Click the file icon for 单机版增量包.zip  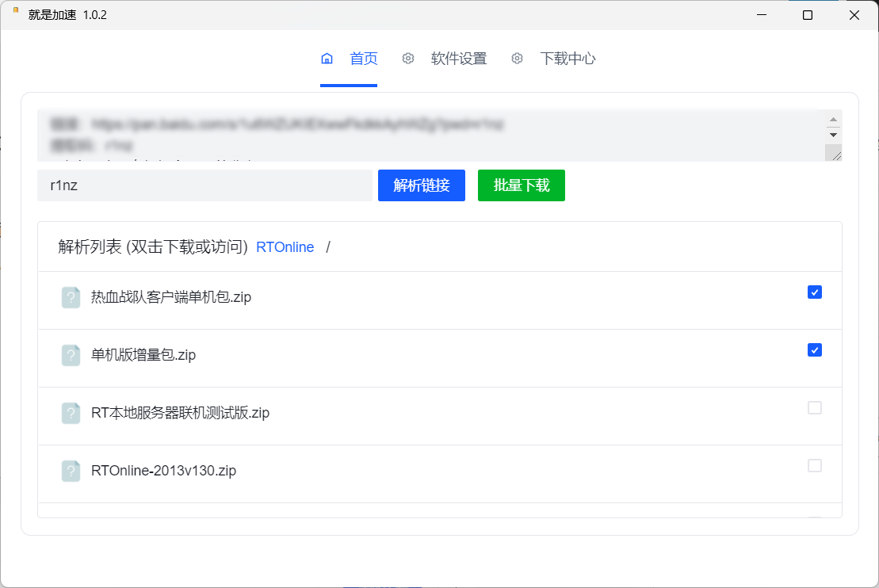pyautogui.click(x=71, y=355)
